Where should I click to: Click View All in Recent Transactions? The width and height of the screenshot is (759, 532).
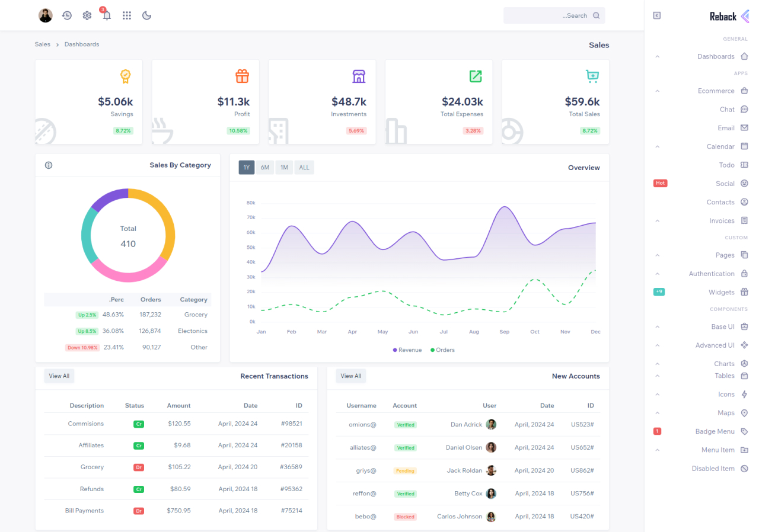pos(59,376)
